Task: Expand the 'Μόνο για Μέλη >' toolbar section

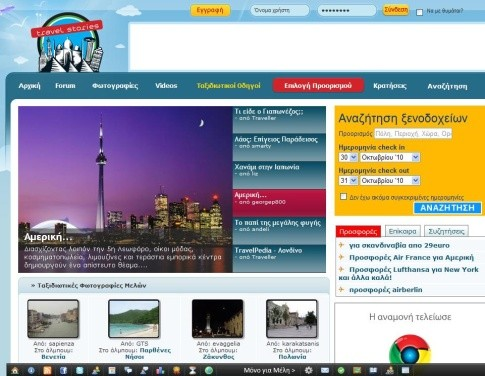Action: tap(269, 370)
